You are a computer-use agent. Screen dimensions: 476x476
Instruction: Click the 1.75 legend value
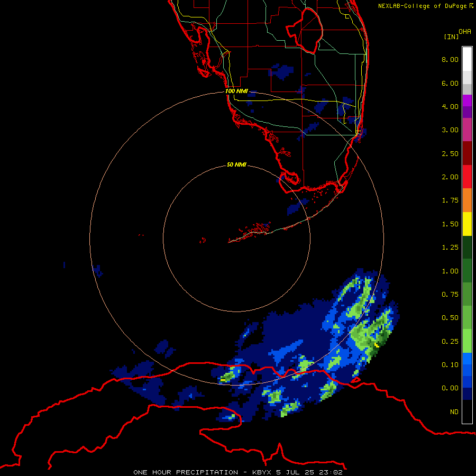[450, 200]
